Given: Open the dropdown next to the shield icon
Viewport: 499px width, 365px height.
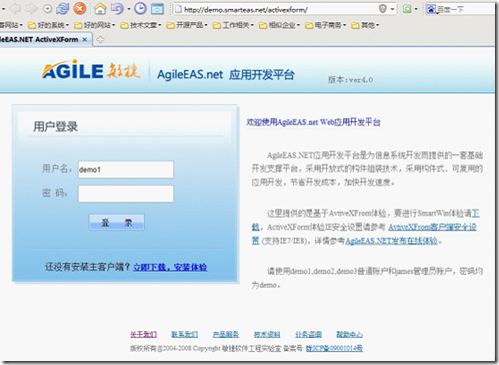Looking at the screenshot, I should click(392, 9).
